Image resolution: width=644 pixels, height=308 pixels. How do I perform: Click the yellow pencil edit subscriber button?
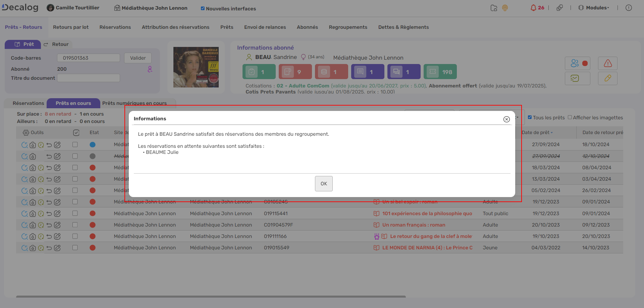click(x=607, y=78)
